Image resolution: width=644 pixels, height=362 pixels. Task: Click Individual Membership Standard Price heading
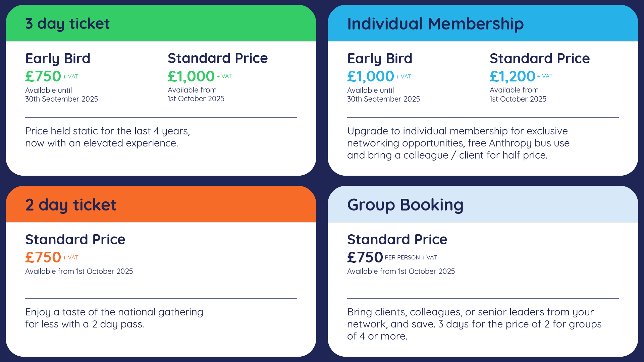click(540, 58)
